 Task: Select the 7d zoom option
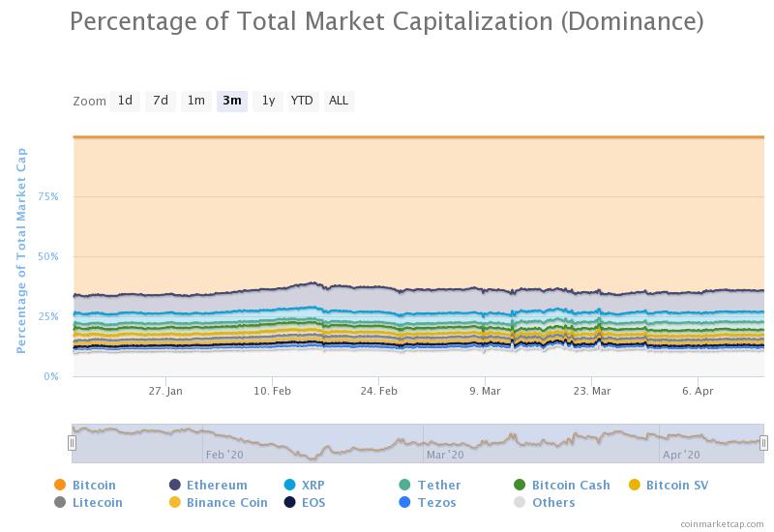(161, 102)
